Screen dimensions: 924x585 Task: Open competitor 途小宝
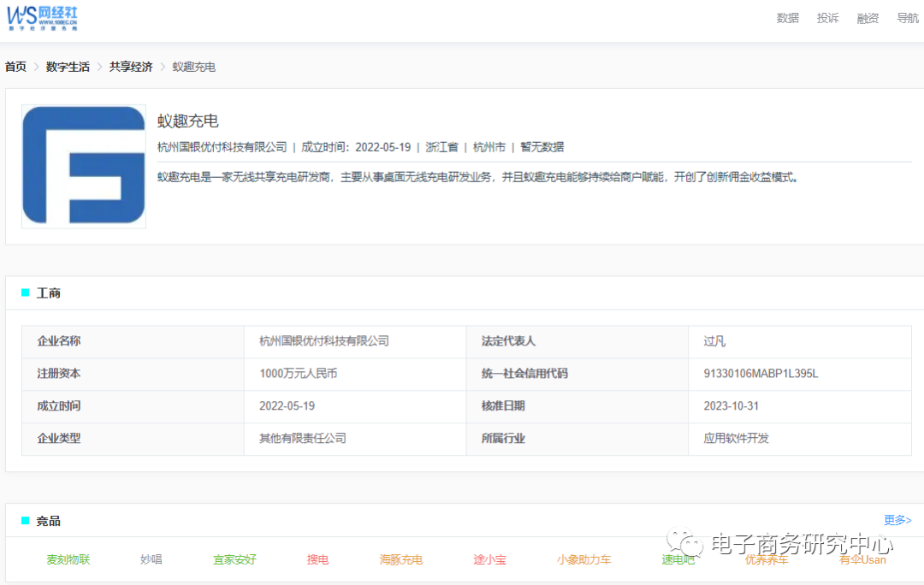(489, 559)
